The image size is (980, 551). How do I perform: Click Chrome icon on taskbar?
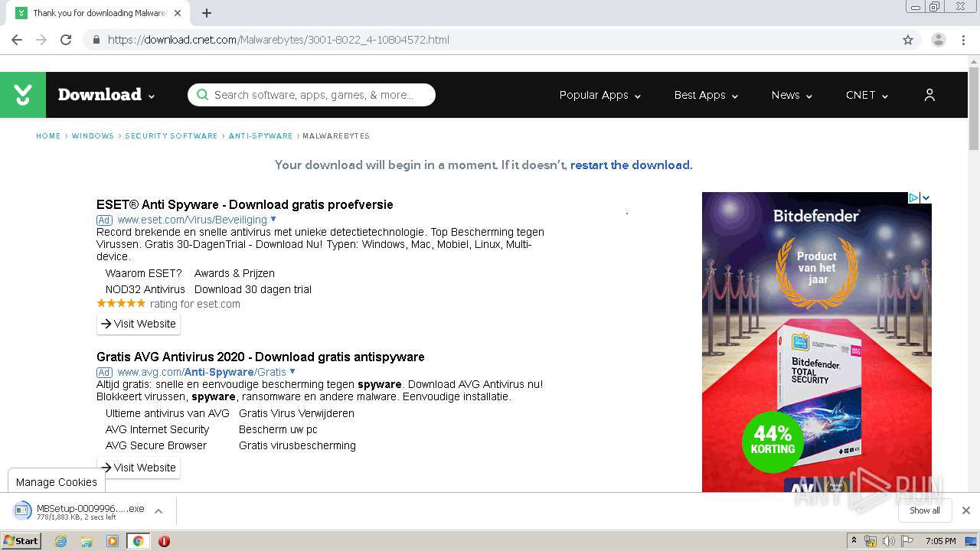click(138, 541)
